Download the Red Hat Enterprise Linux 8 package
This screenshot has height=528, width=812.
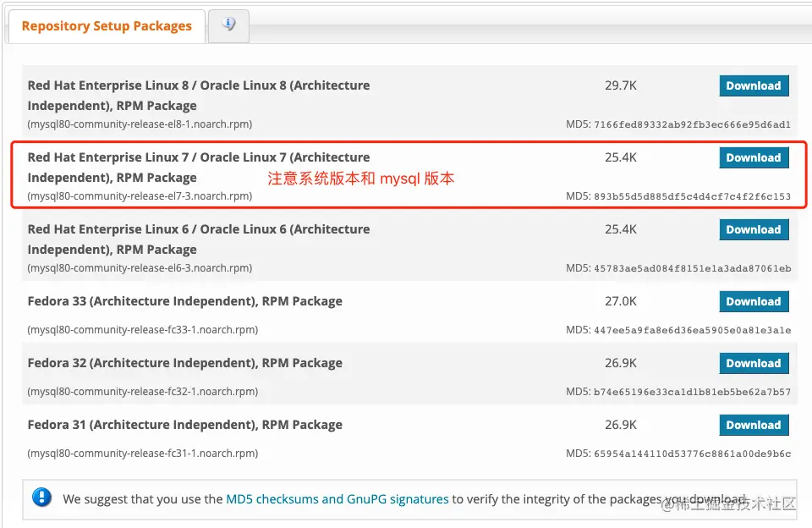pos(754,85)
